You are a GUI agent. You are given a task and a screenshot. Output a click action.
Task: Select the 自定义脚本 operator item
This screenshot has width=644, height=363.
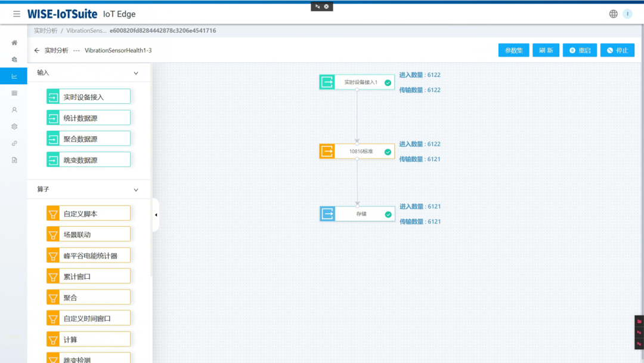(88, 214)
